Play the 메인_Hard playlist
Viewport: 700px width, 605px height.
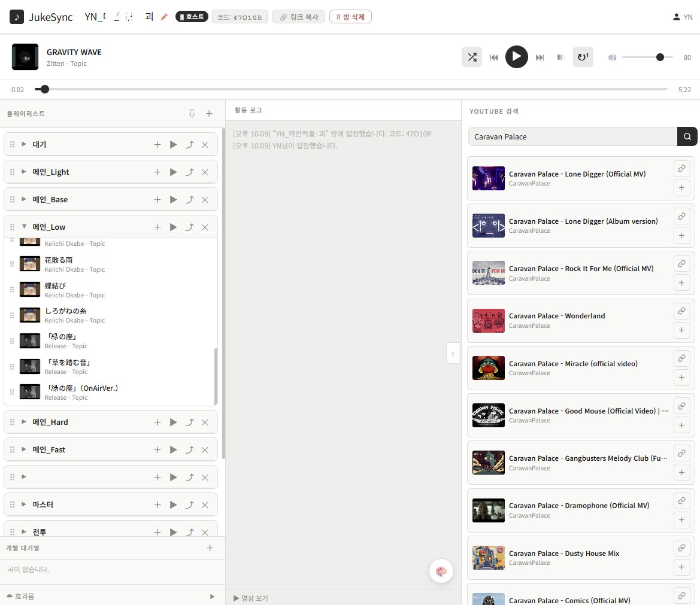pyautogui.click(x=173, y=422)
